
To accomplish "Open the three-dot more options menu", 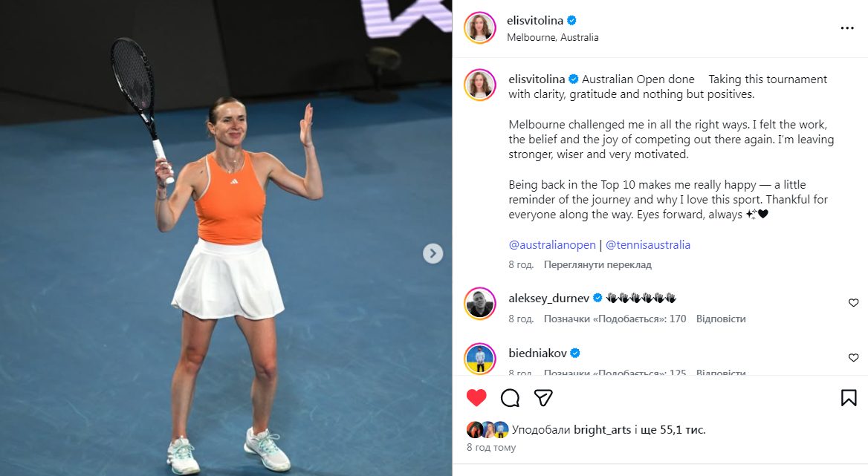I will (x=847, y=27).
